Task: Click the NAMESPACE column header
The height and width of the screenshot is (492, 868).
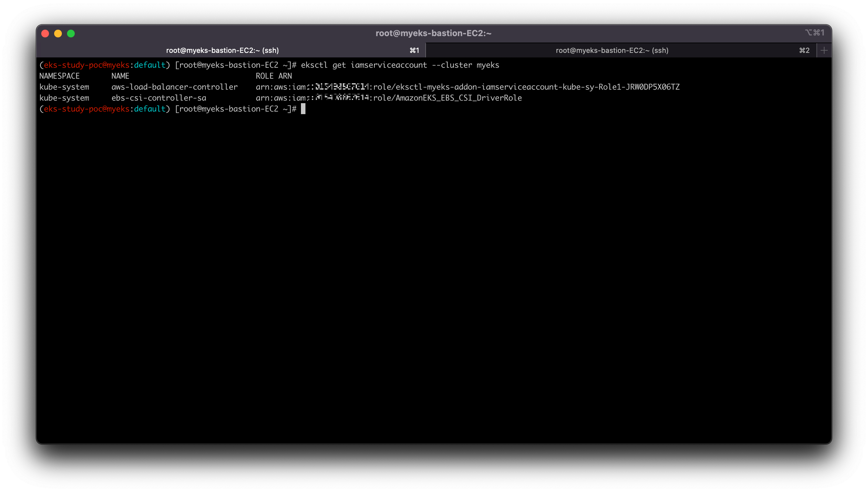Action: (x=59, y=76)
